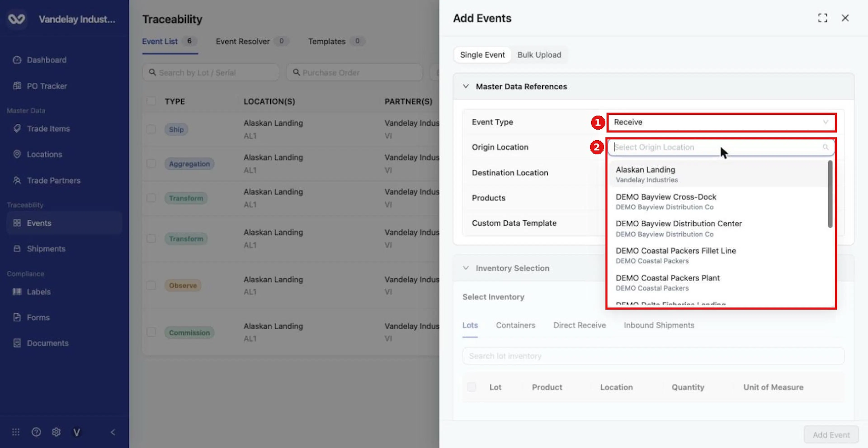This screenshot has width=868, height=448.
Task: Open Trade Partners in the sidebar
Action: pyautogui.click(x=47, y=180)
